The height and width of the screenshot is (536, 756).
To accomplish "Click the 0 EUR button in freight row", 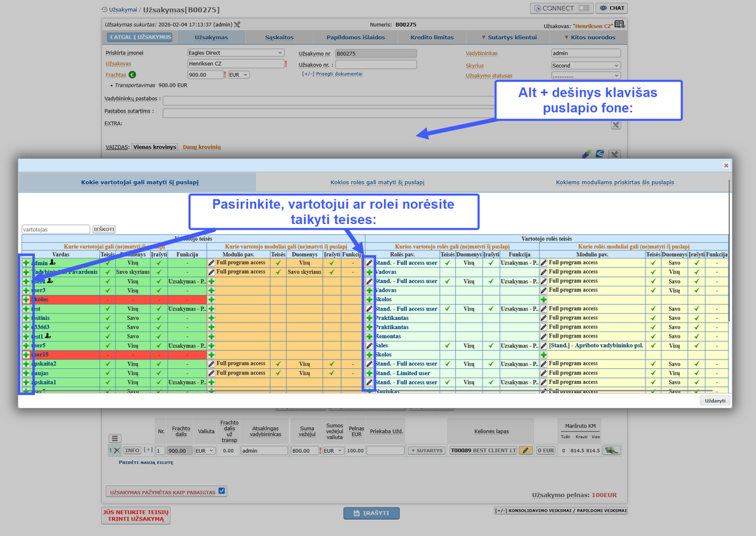I will 546,451.
